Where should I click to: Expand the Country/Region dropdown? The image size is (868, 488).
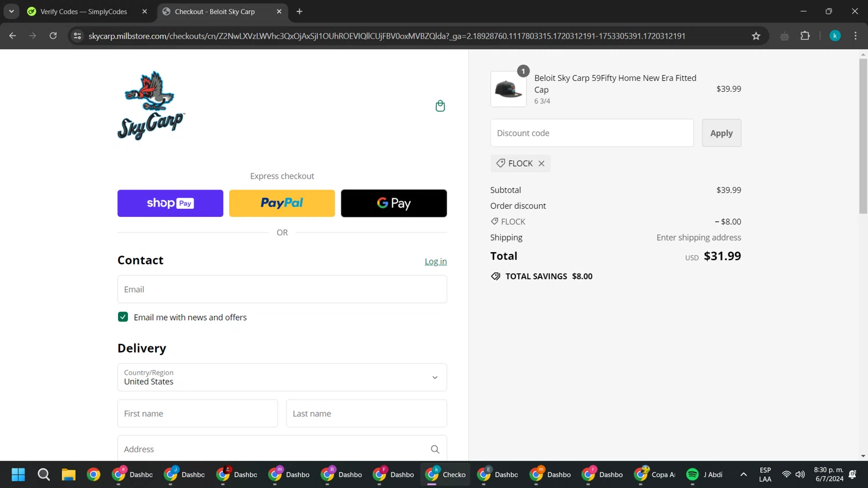click(x=282, y=378)
